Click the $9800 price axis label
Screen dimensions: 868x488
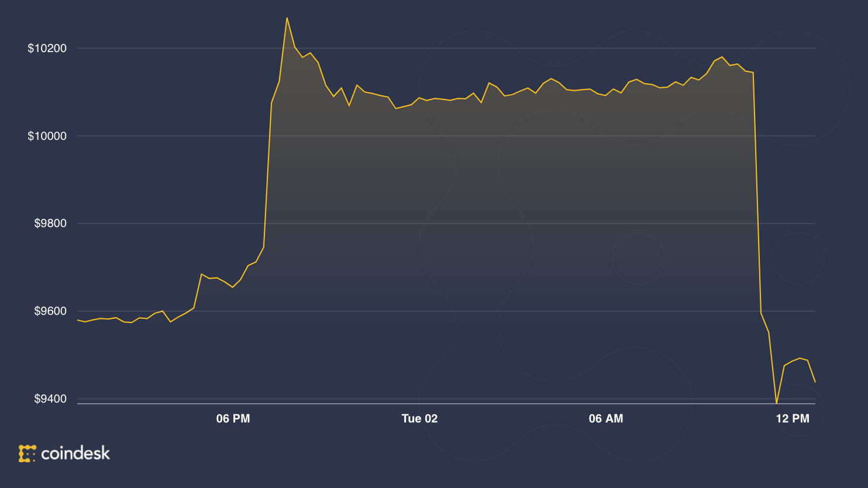(x=50, y=224)
